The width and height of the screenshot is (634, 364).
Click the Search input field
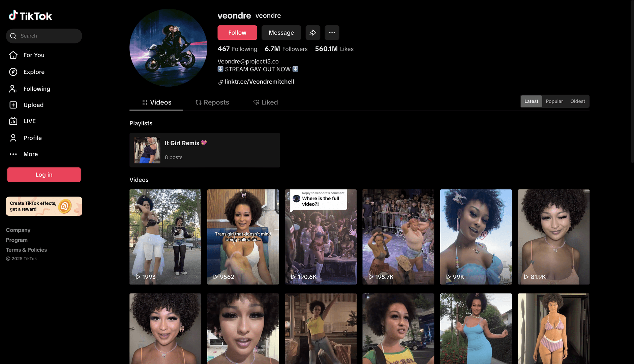pyautogui.click(x=47, y=36)
